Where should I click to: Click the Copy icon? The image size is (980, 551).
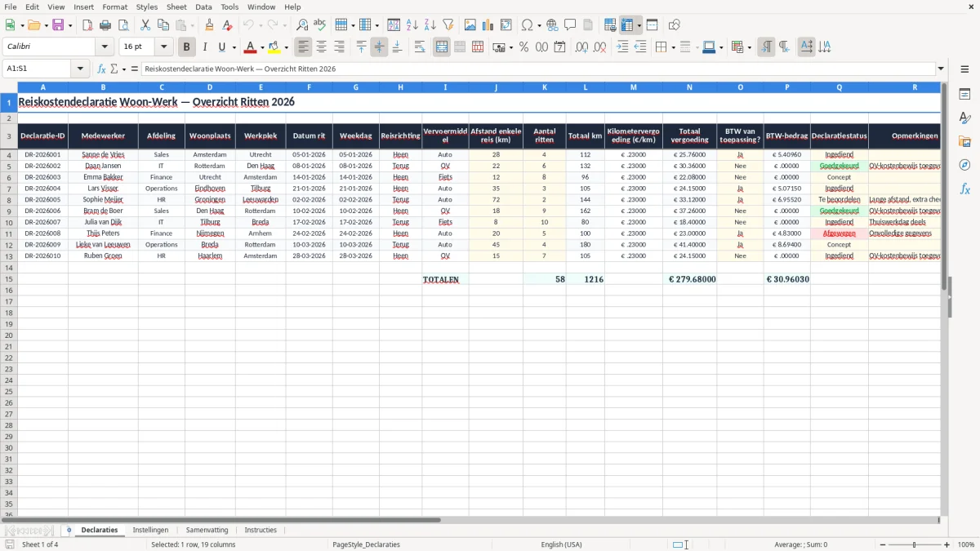click(163, 25)
